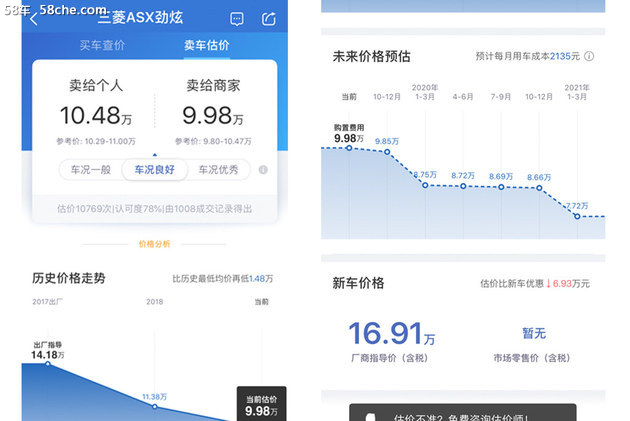Tap the 当前估价 9.98万 tooltip
The height and width of the screenshot is (421, 630).
coord(262,404)
